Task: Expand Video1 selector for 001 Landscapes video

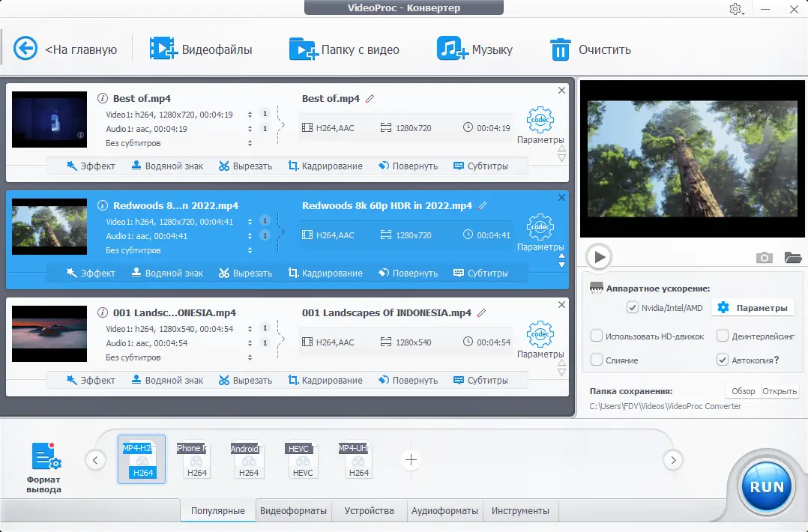Action: 250,329
